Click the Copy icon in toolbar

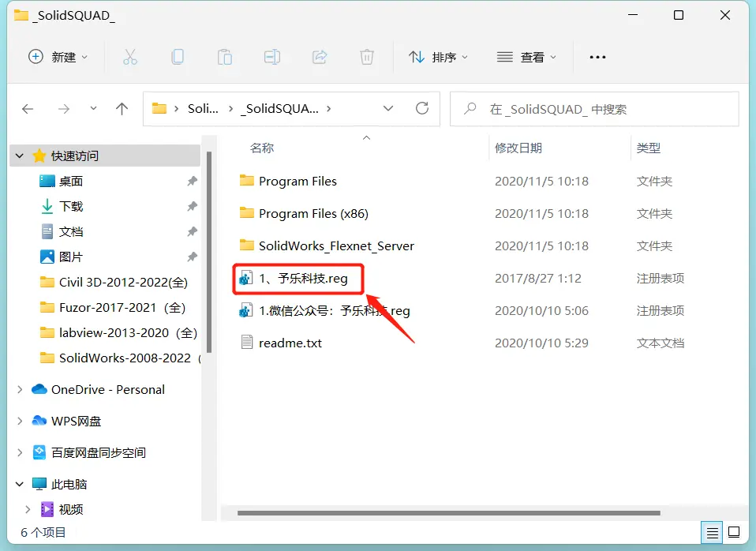[178, 57]
